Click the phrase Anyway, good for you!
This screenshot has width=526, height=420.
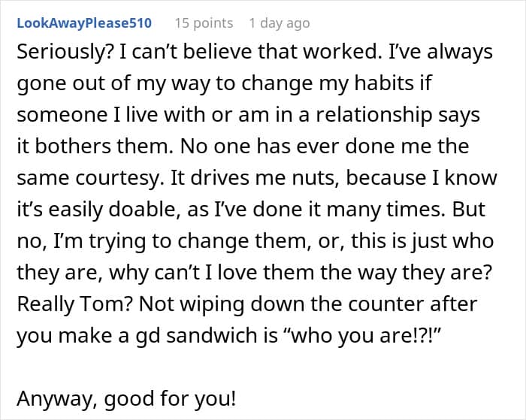126,399
